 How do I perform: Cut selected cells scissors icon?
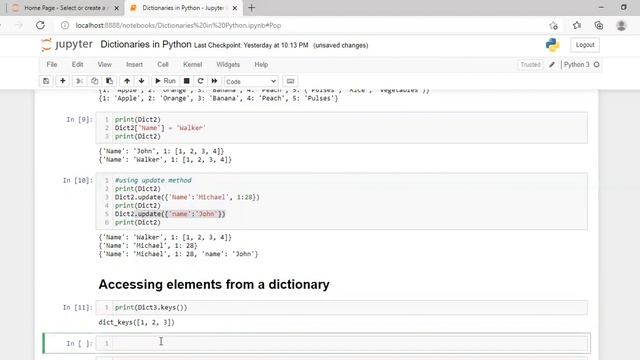(80, 81)
